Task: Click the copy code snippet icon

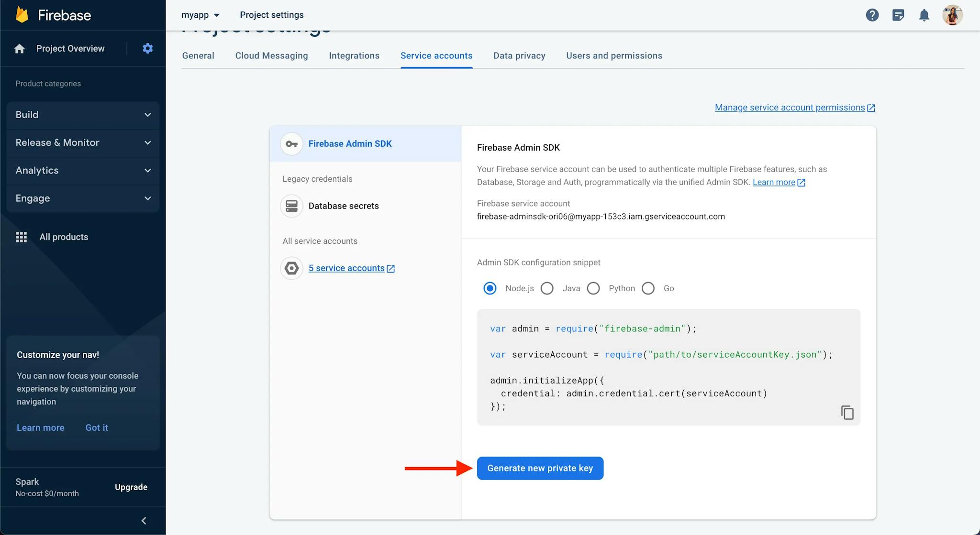Action: tap(846, 412)
